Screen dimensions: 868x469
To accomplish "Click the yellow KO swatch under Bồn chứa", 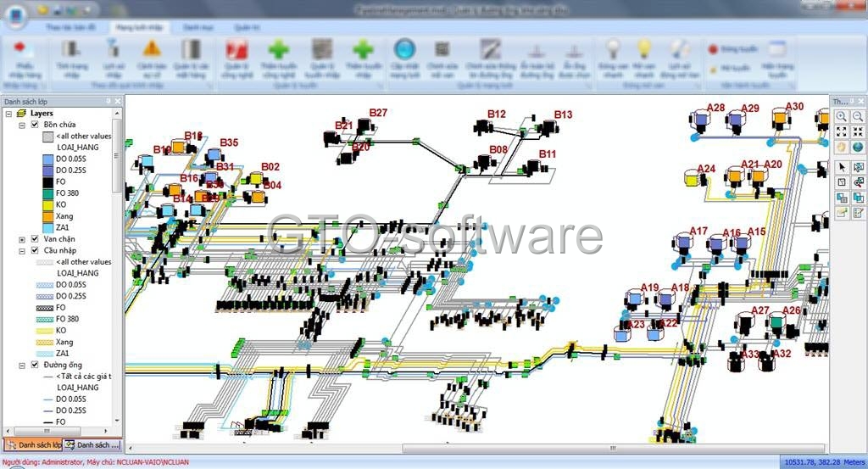I will [x=48, y=205].
